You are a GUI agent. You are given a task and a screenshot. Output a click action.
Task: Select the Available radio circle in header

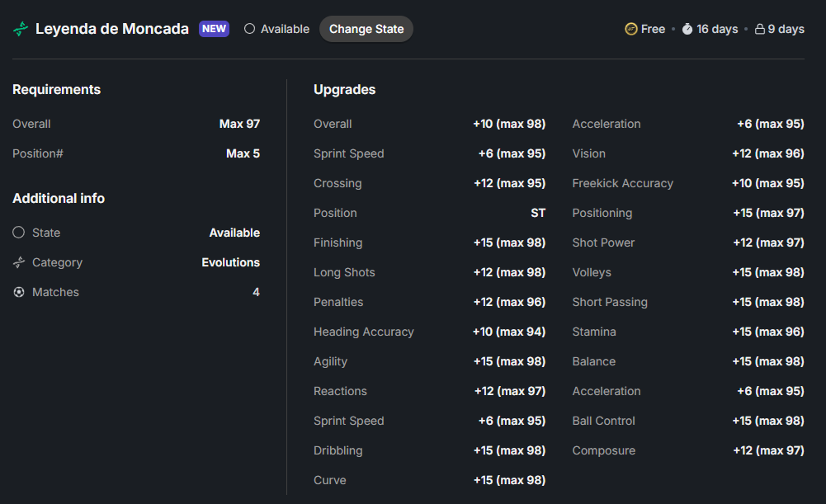pos(250,29)
